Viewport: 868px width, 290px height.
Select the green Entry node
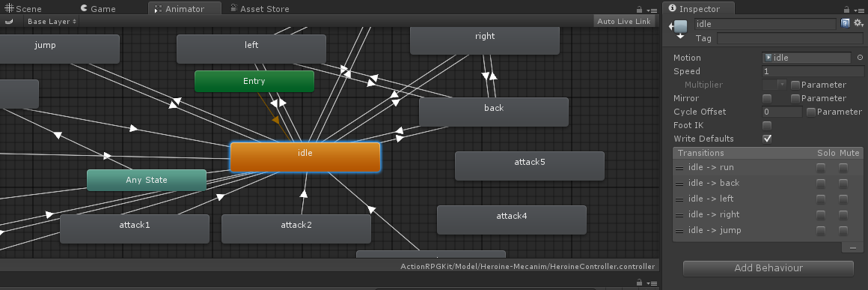click(x=254, y=81)
